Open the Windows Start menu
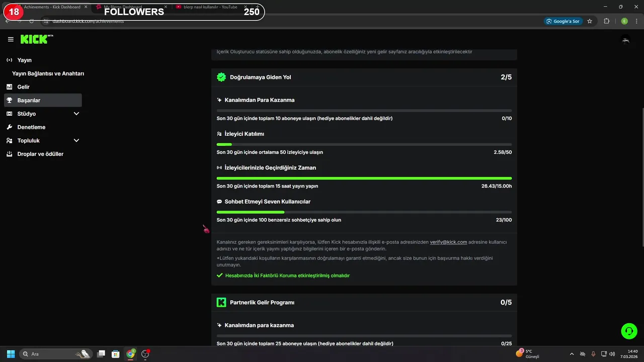 tap(11, 354)
